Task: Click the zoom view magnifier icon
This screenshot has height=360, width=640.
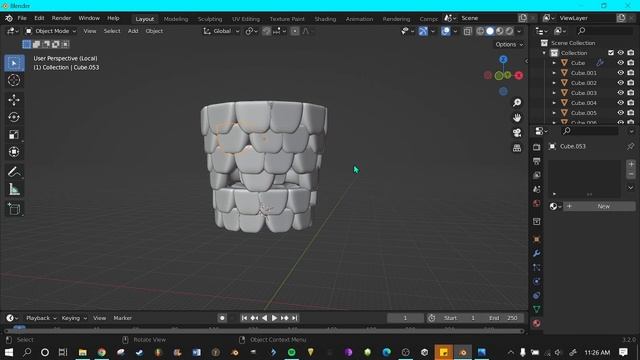Action: [x=517, y=102]
